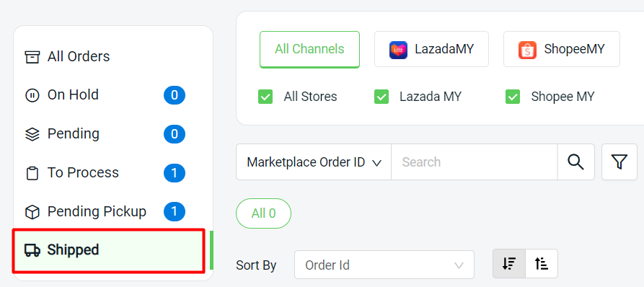
Task: Expand the Marketplace Order ID dropdown
Action: click(314, 162)
